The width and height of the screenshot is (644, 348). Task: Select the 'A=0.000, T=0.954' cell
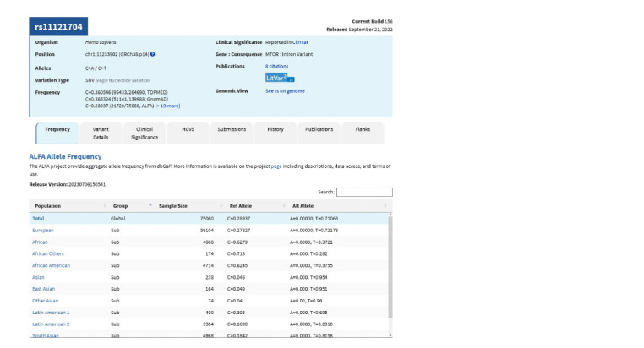point(308,278)
